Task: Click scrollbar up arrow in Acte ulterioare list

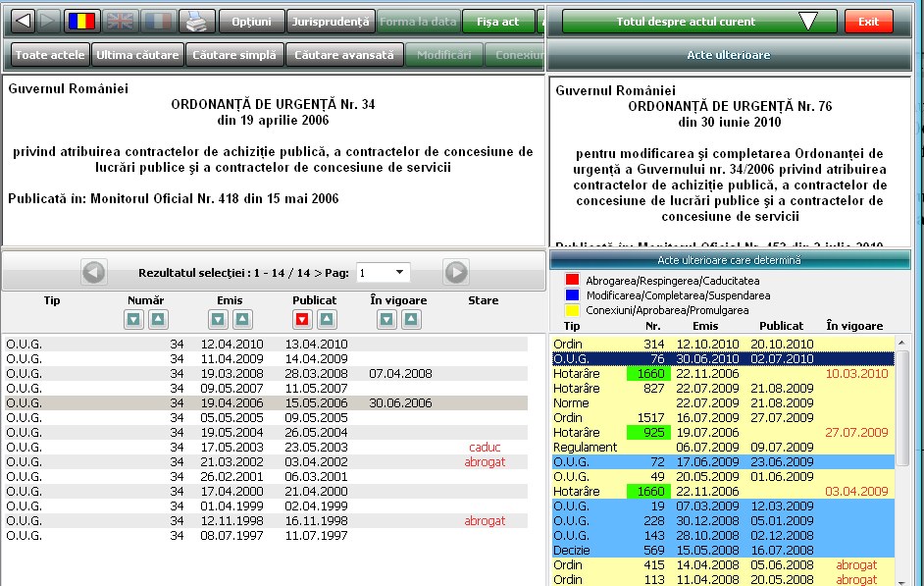Action: point(901,343)
